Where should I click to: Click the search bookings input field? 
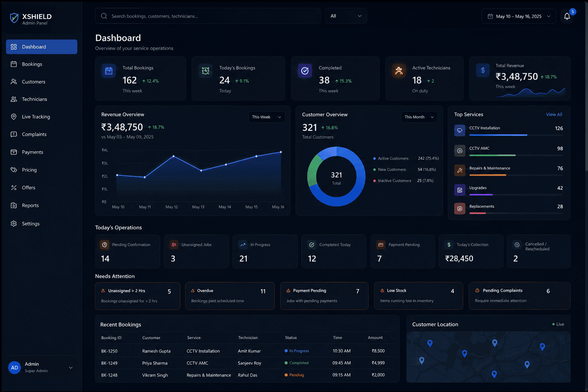208,16
